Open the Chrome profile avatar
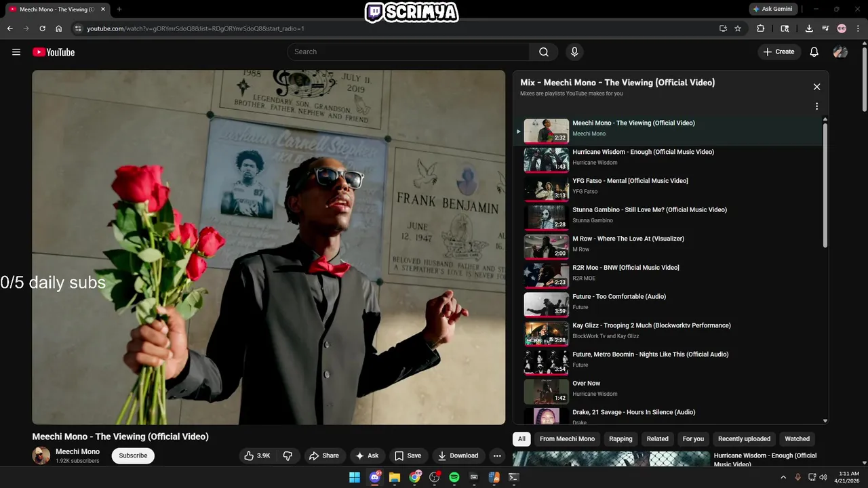Viewport: 868px width, 488px height. (x=842, y=28)
